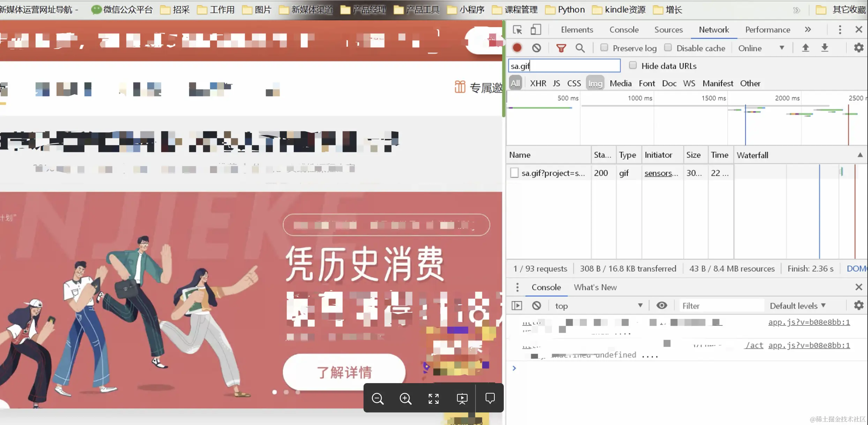Open the app.js?v=b08e8bb:1 source link
This screenshot has width=868, height=425.
pyautogui.click(x=809, y=322)
